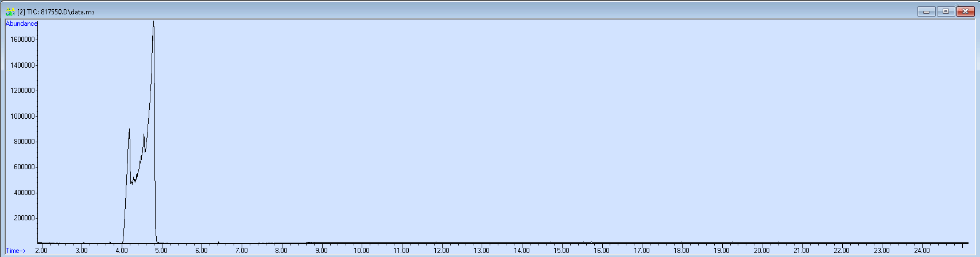Screen dimensions: 980x257
Task: Minimize the TIC chromatogram window
Action: 926,11
